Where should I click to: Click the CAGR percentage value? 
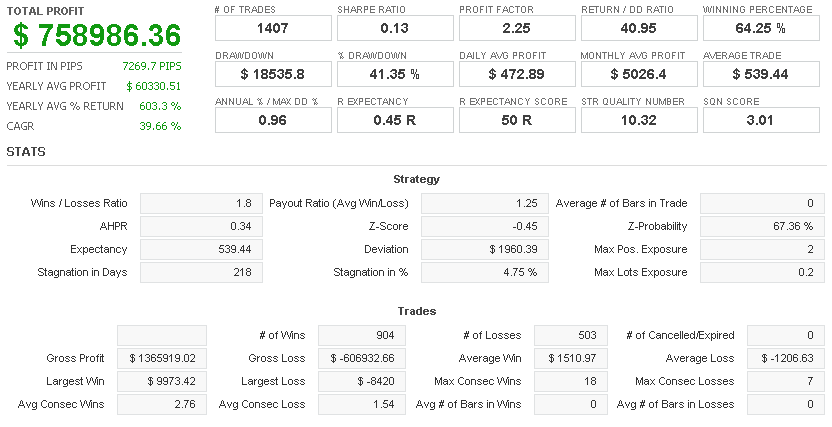pos(160,126)
